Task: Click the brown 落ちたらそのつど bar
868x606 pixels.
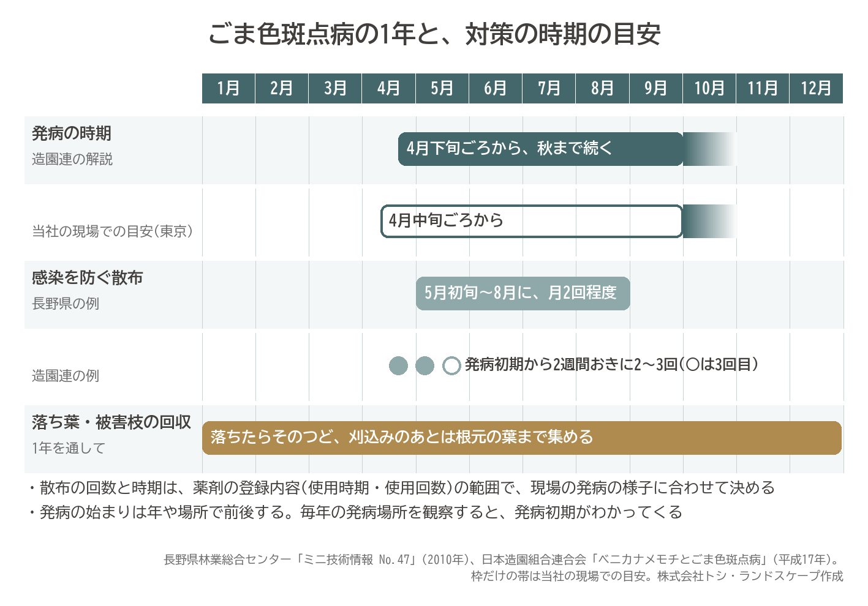Action: pyautogui.click(x=522, y=438)
